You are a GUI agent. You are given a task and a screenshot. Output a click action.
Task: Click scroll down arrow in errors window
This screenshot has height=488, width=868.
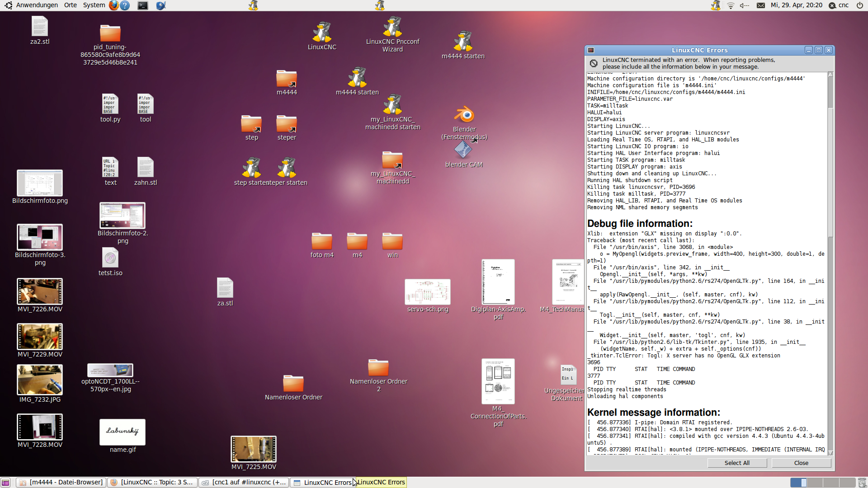click(830, 453)
